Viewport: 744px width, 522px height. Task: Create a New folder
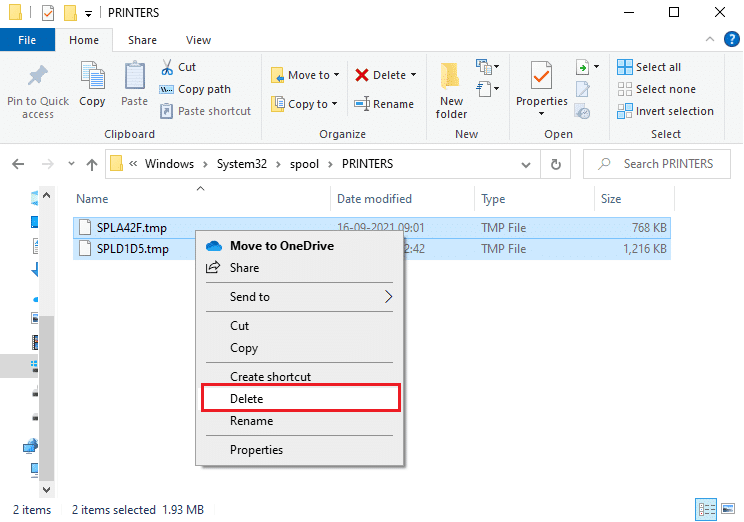click(x=451, y=90)
